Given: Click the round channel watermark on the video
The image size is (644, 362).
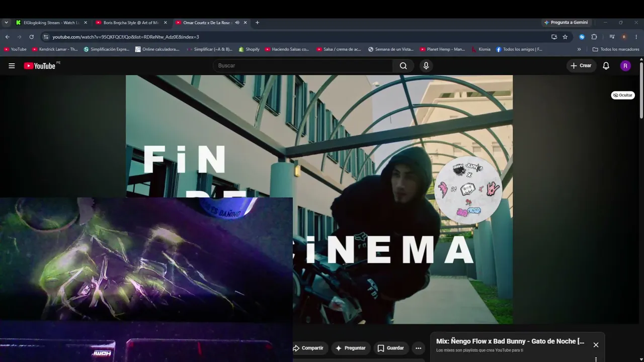Looking at the screenshot, I should tap(468, 190).
